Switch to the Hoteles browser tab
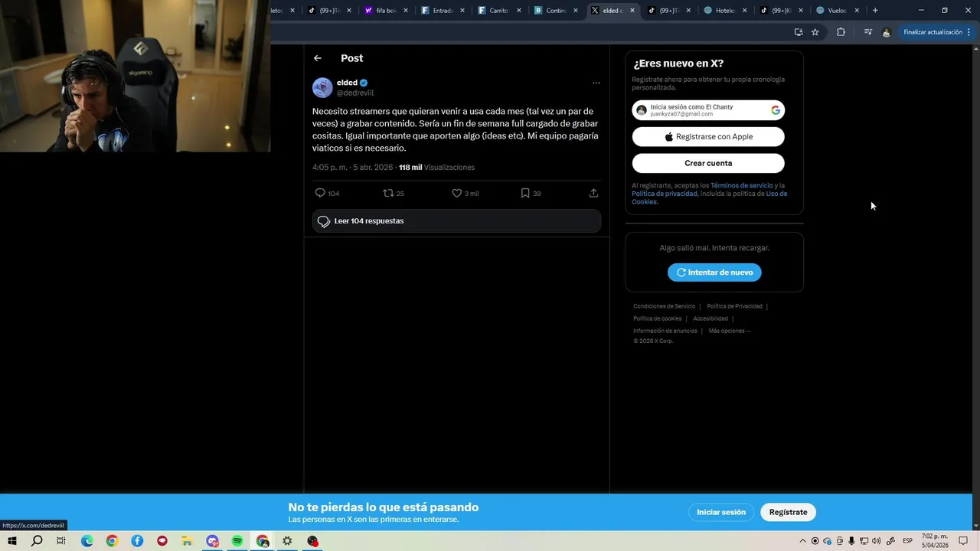This screenshot has width=980, height=551. pos(725,11)
